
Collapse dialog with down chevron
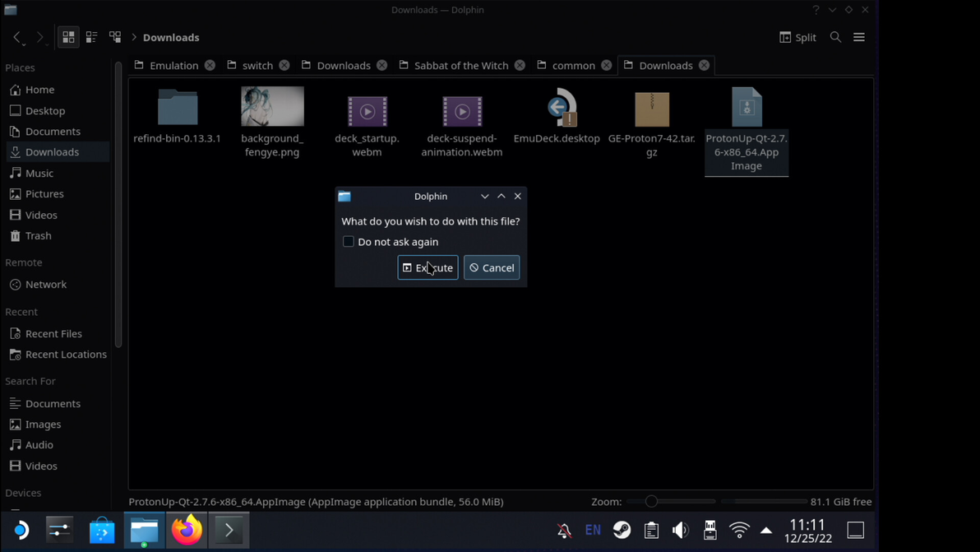pyautogui.click(x=485, y=197)
